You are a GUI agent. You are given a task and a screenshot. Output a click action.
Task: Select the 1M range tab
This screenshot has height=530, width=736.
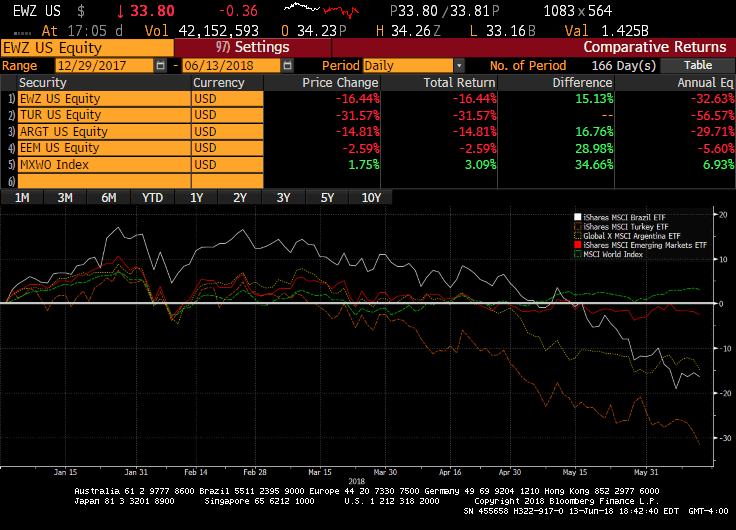(x=22, y=198)
